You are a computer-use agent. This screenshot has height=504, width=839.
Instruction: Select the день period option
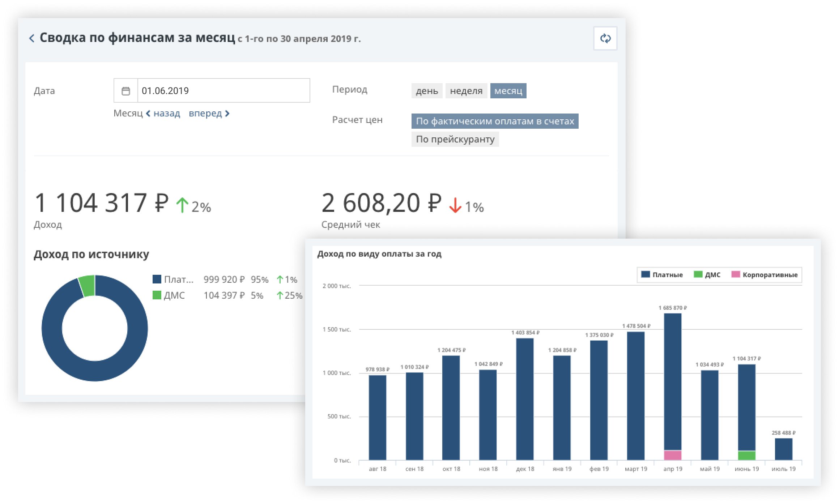click(427, 91)
